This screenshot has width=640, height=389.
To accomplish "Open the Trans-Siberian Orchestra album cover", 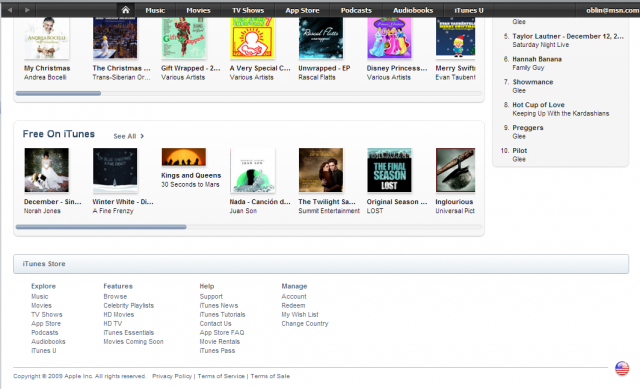I will click(115, 38).
